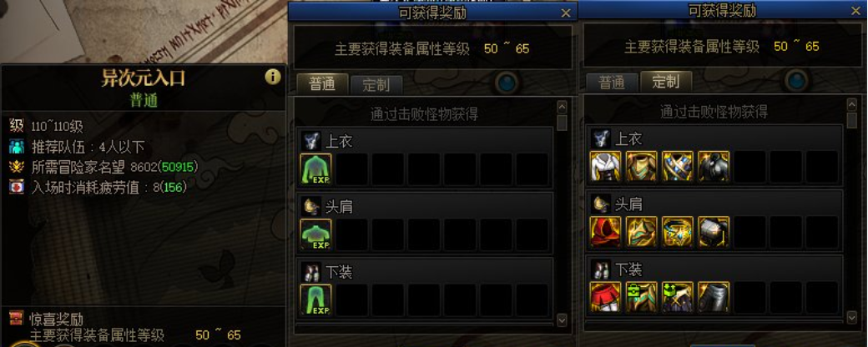Click the 惊喜奖励 chest icon
This screenshot has width=868, height=347.
tap(17, 318)
